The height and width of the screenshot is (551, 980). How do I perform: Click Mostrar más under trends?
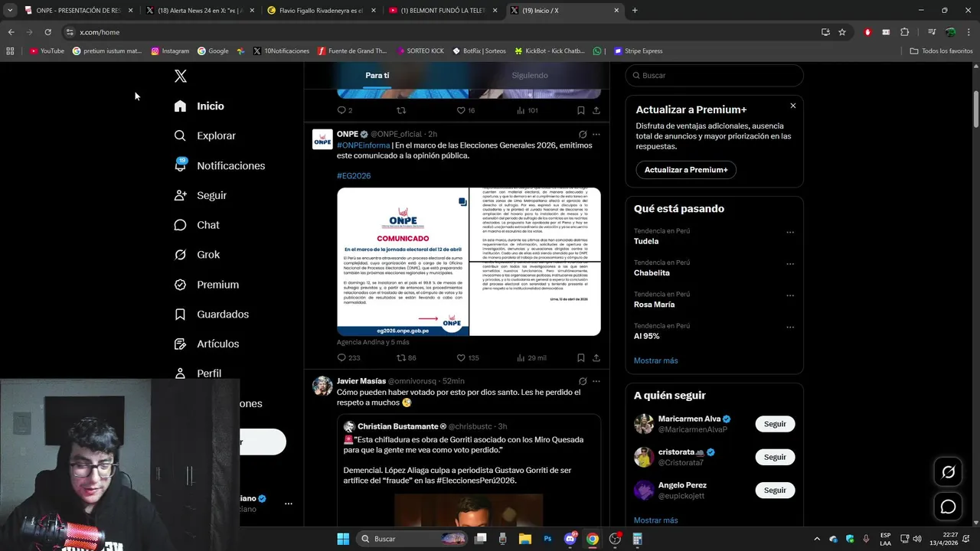point(655,360)
